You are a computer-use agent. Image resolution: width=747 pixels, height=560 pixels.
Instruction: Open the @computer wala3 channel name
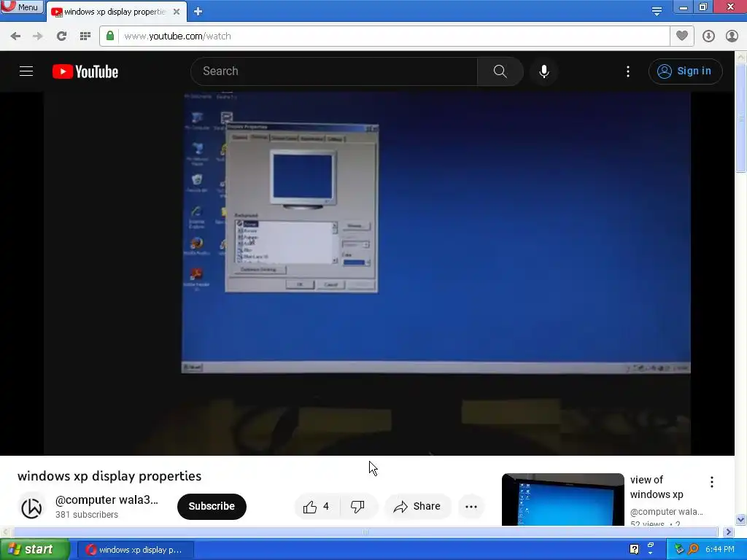pos(107,499)
